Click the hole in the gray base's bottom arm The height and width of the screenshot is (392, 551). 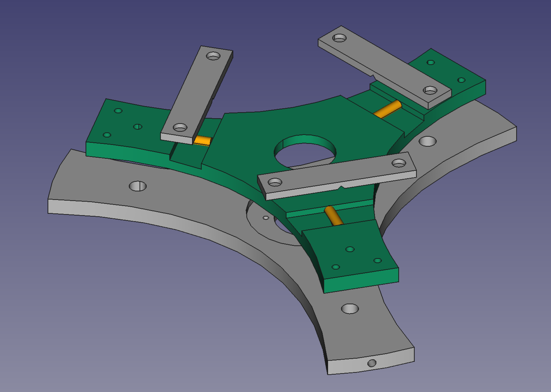(350, 309)
